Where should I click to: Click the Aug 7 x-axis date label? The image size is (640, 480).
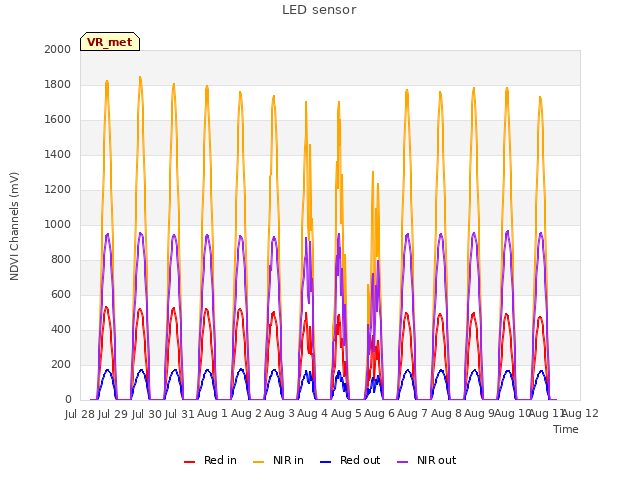[x=412, y=414]
